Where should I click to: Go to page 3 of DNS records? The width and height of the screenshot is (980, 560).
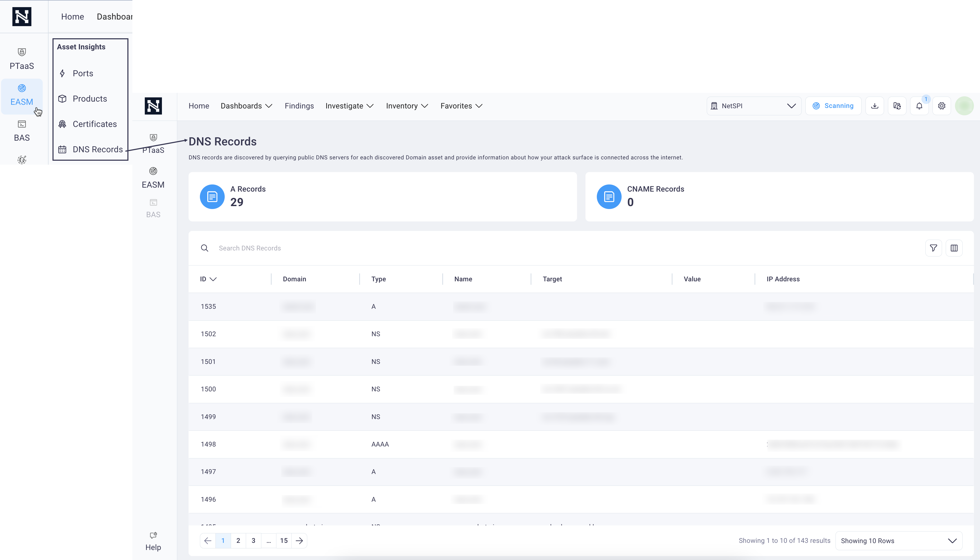[253, 540]
